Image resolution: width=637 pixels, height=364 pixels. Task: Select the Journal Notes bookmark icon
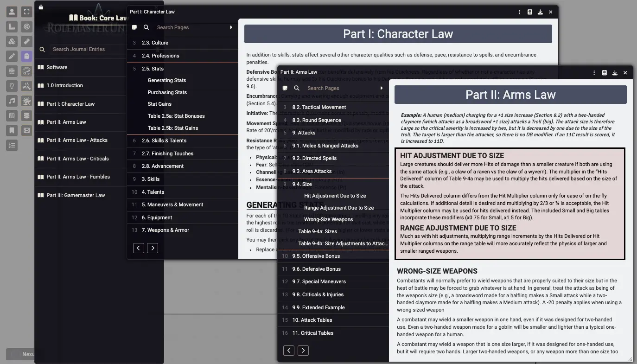(12, 131)
